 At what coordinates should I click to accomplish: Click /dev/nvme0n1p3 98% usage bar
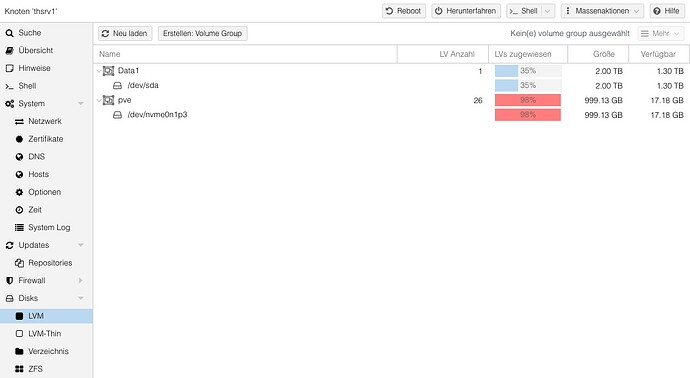click(528, 115)
